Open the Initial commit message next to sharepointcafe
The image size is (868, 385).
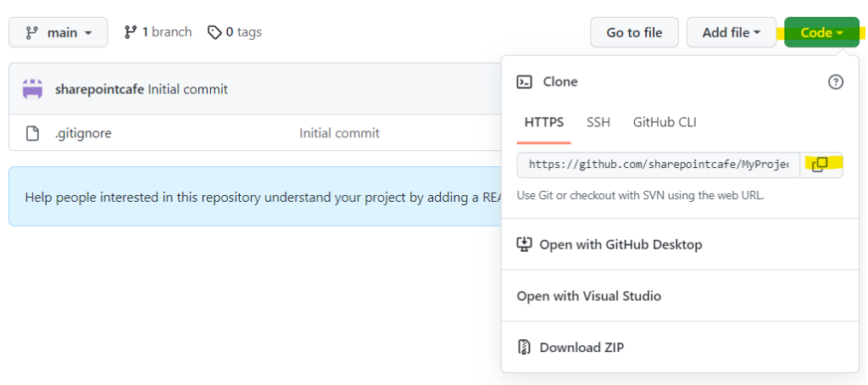click(187, 89)
